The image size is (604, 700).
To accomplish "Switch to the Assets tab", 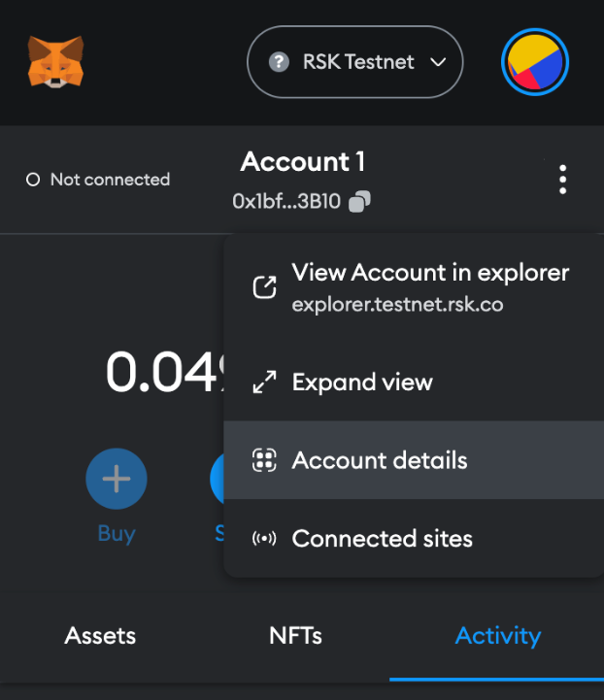I will tap(100, 636).
